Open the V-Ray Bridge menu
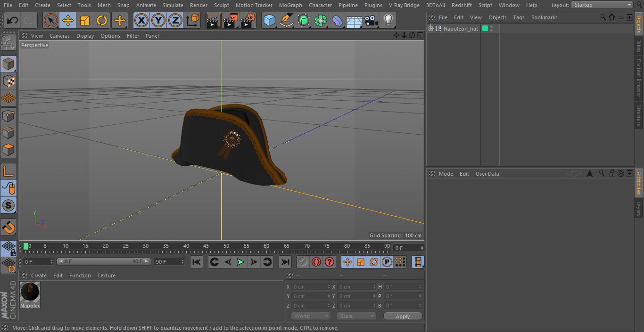This screenshot has height=332, width=644. pos(404,5)
